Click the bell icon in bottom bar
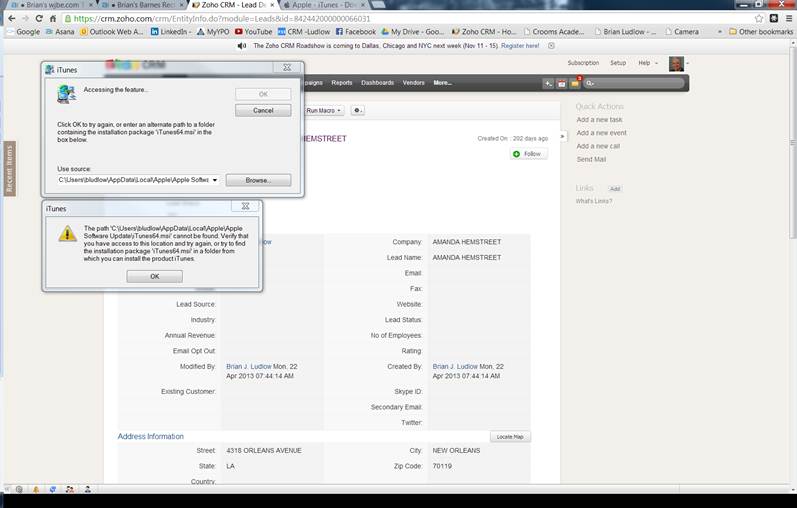The image size is (797, 508). 36,489
